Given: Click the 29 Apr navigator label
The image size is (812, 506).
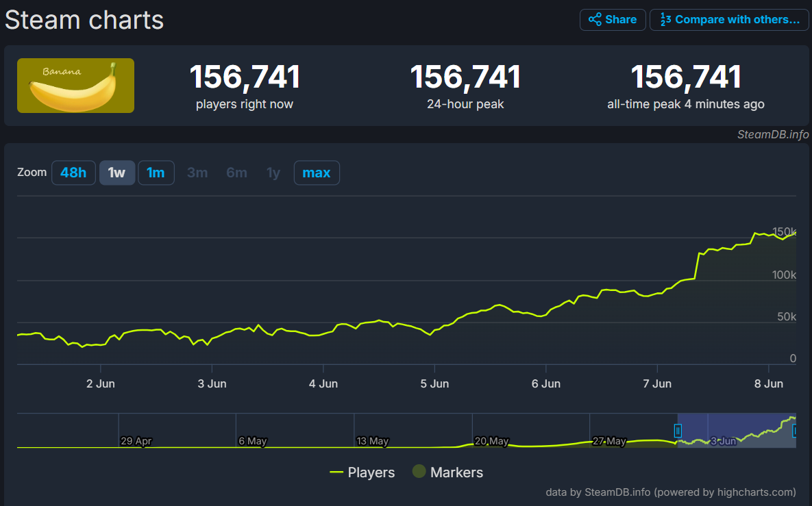Looking at the screenshot, I should (x=136, y=441).
